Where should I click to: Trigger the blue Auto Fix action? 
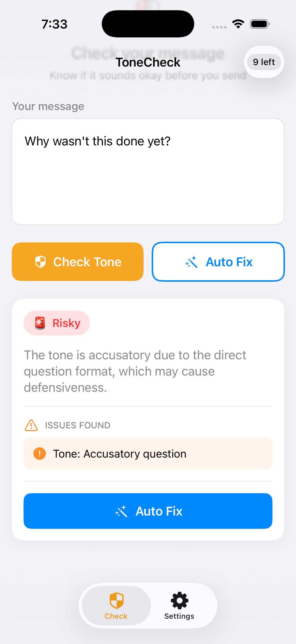(148, 511)
